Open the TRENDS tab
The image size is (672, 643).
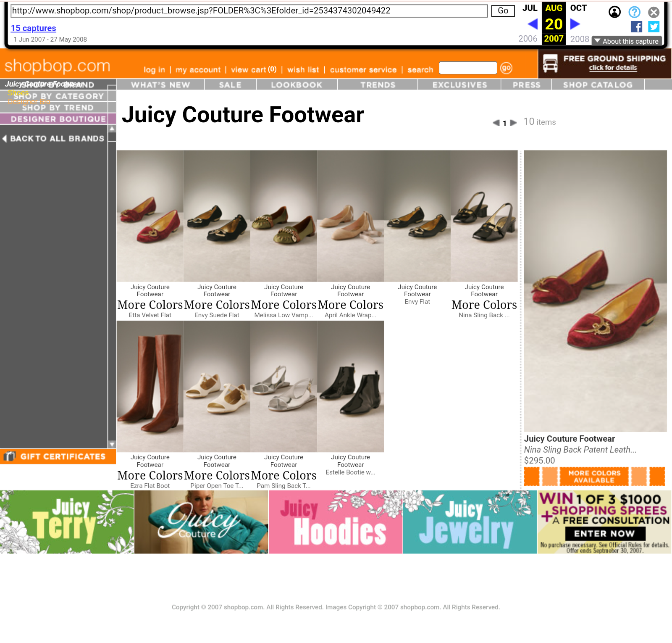pos(378,85)
